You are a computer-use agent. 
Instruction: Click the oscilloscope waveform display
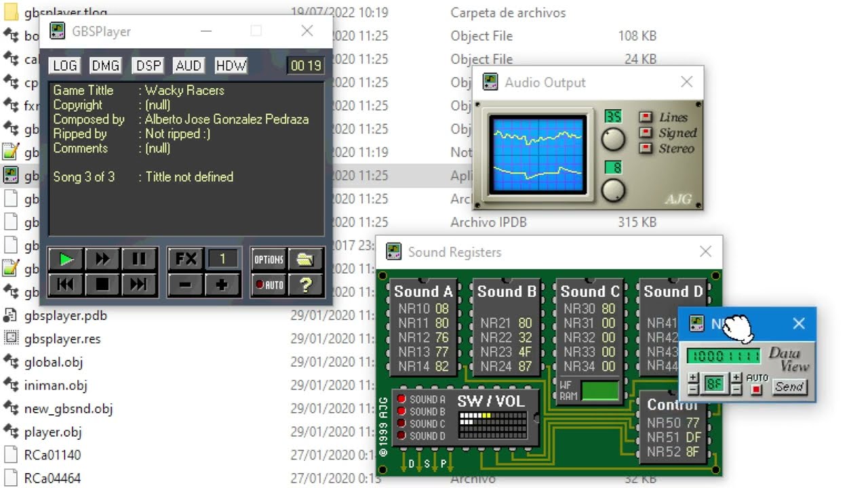(538, 155)
